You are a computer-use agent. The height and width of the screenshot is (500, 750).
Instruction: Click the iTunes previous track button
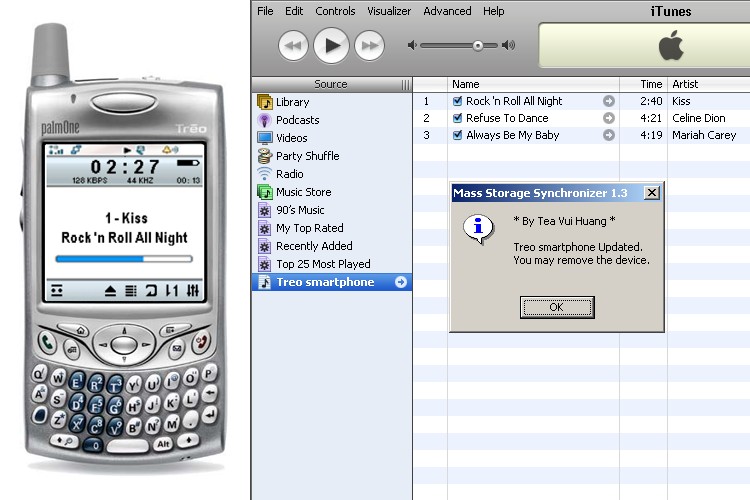(293, 46)
